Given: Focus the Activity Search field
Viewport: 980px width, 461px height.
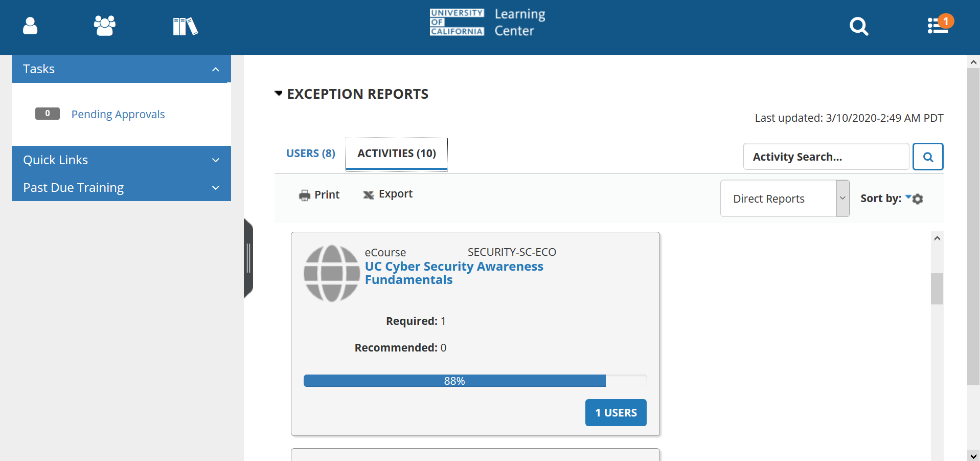Looking at the screenshot, I should [826, 157].
